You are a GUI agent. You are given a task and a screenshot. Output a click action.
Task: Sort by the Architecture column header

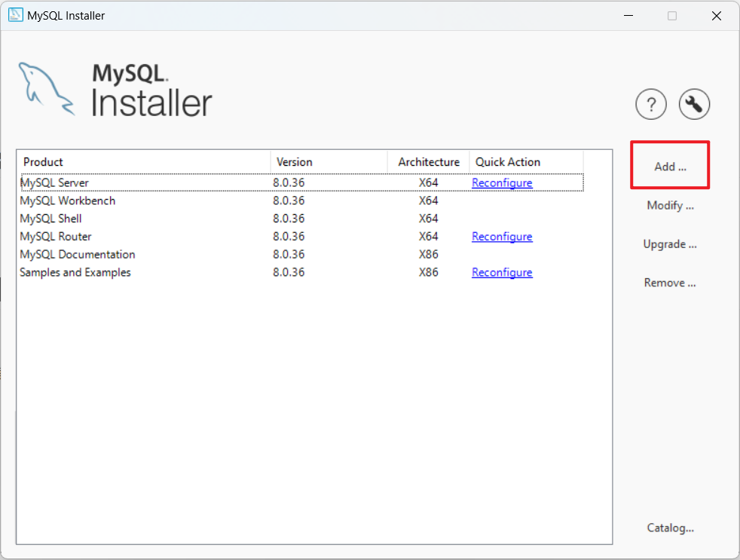coord(429,162)
